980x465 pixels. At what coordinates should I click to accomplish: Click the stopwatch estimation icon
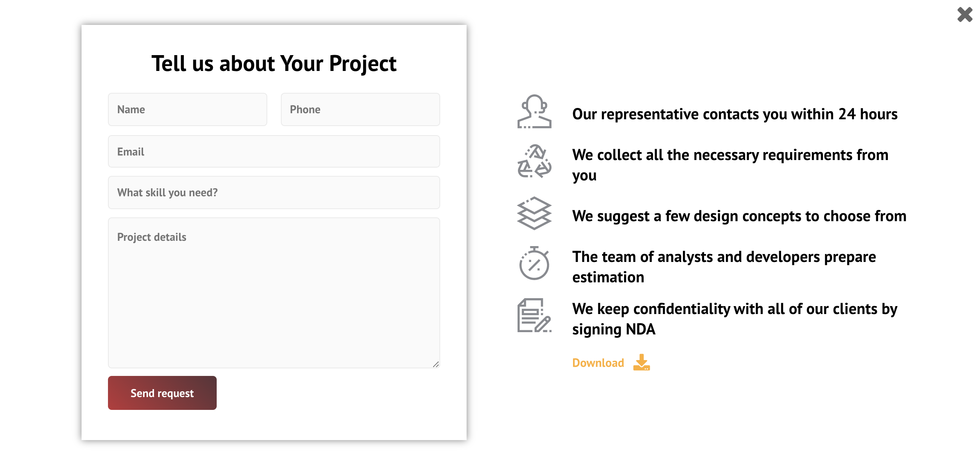(x=534, y=263)
